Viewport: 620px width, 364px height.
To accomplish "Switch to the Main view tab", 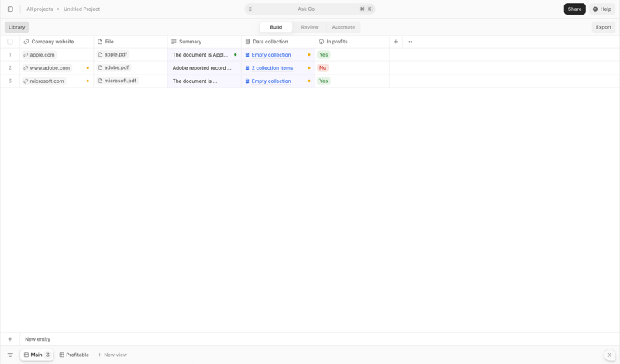I will click(x=36, y=355).
